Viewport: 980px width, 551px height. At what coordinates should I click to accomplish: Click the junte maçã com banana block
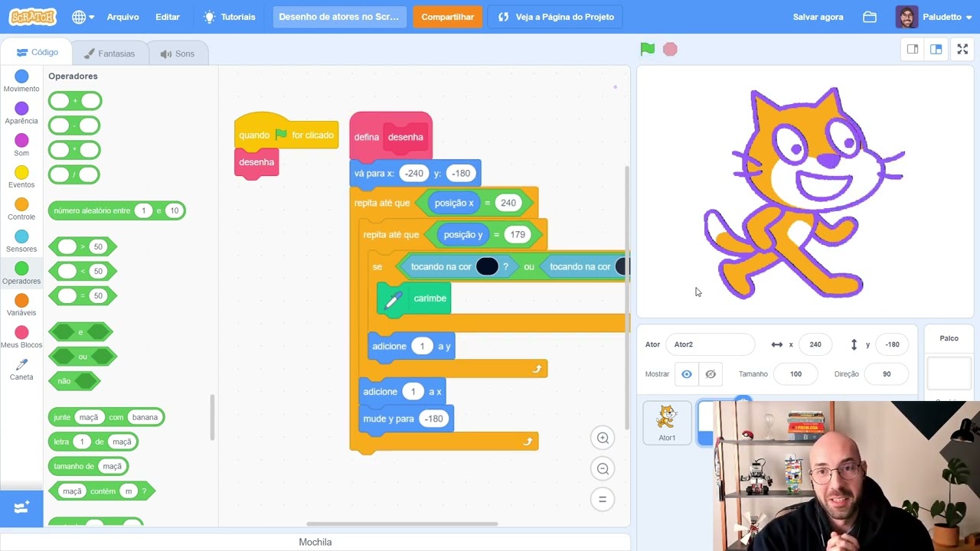(x=106, y=417)
